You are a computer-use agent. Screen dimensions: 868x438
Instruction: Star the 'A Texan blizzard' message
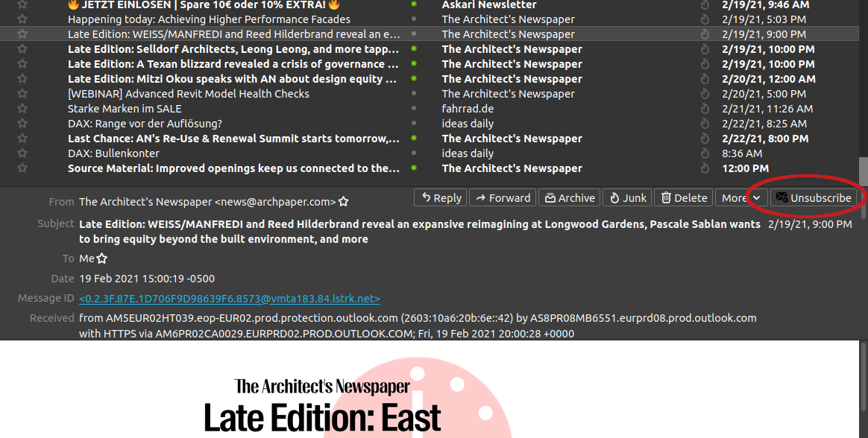[22, 63]
